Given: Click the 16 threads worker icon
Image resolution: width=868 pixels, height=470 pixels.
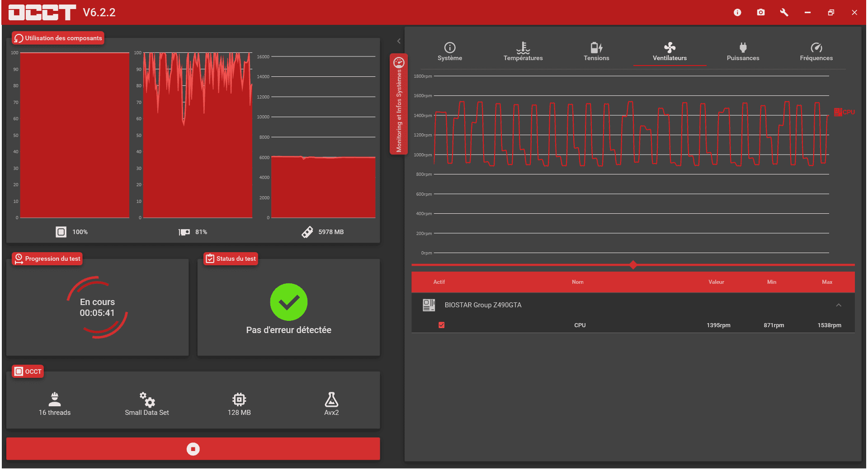Looking at the screenshot, I should [55, 399].
